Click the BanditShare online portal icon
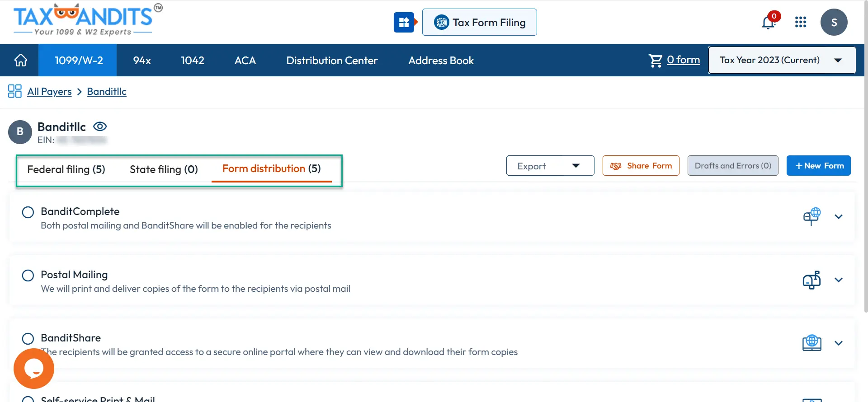Screen dimensions: 868x402 [812, 343]
